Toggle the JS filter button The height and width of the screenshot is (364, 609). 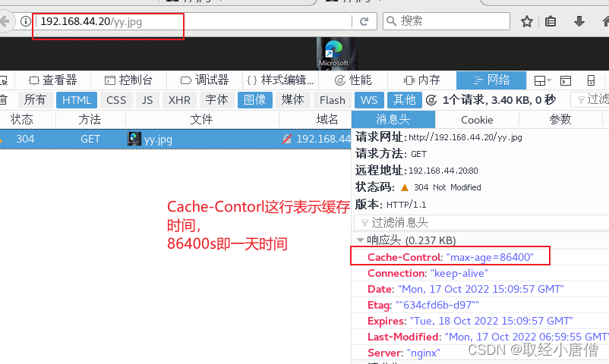coord(147,100)
